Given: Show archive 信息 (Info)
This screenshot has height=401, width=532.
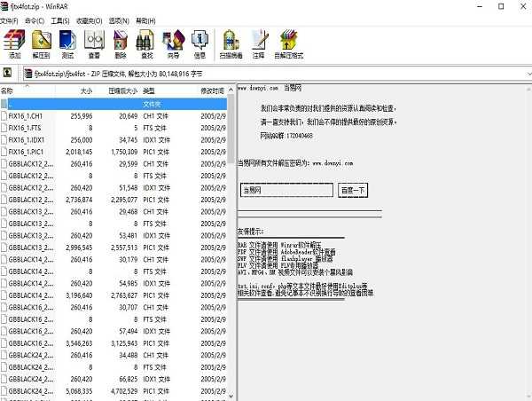Looking at the screenshot, I should click(x=200, y=42).
